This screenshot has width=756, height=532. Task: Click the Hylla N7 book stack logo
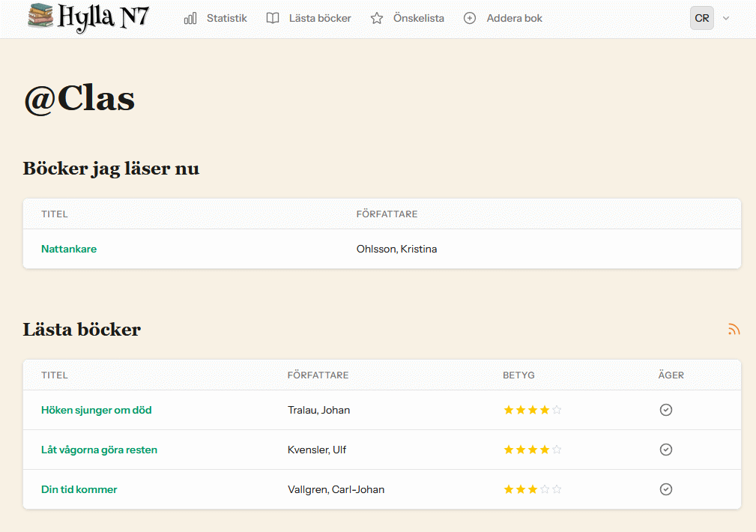coord(40,16)
